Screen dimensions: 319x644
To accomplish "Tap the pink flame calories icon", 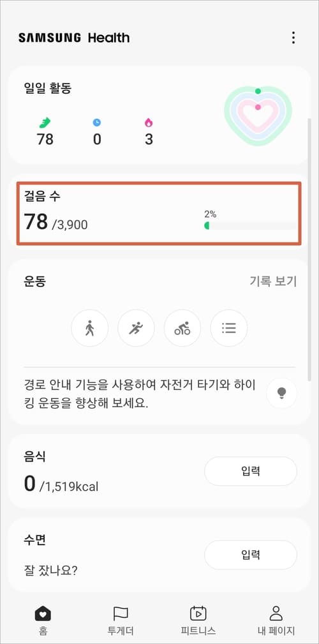I will (x=149, y=123).
